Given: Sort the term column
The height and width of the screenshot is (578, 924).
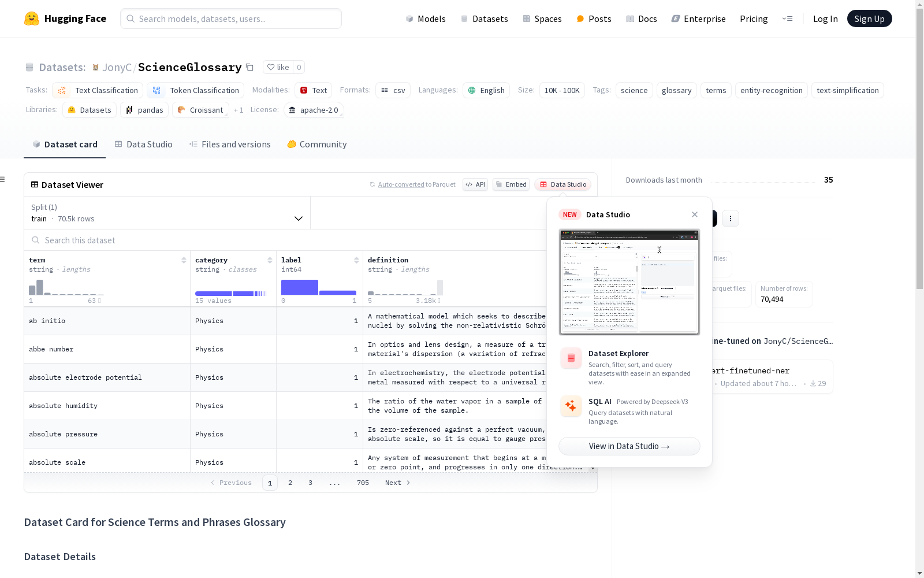Looking at the screenshot, I should (x=184, y=260).
